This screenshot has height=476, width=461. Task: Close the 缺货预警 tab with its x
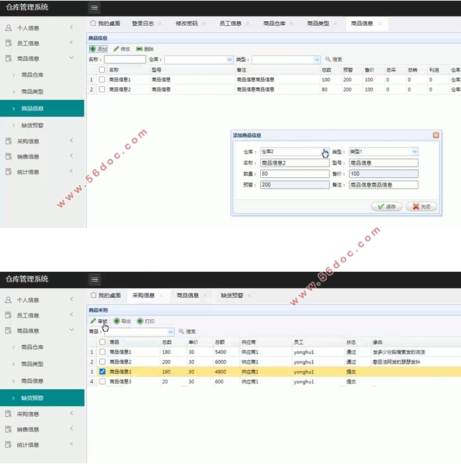pos(249,296)
